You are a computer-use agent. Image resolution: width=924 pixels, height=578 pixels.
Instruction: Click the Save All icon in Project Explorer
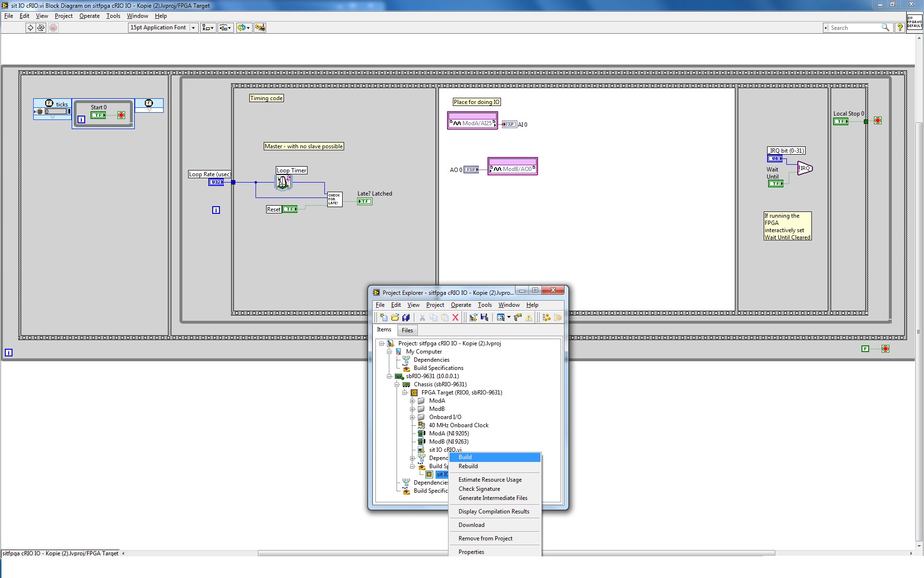tap(406, 317)
